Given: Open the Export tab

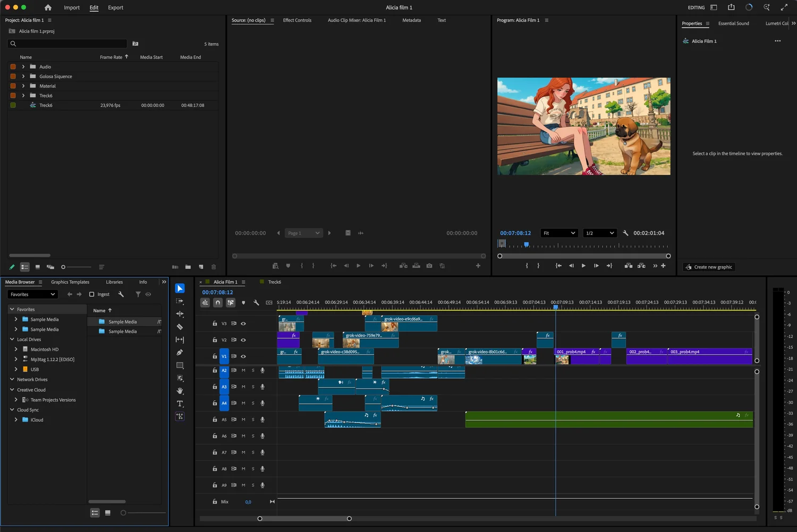Looking at the screenshot, I should click(x=115, y=7).
